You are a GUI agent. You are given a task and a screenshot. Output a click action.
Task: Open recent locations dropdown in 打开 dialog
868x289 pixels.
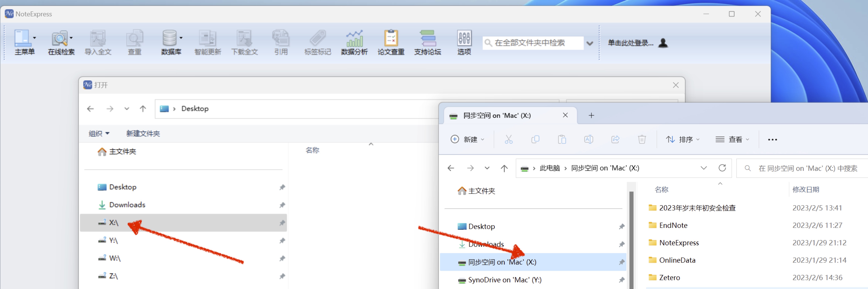pos(127,109)
